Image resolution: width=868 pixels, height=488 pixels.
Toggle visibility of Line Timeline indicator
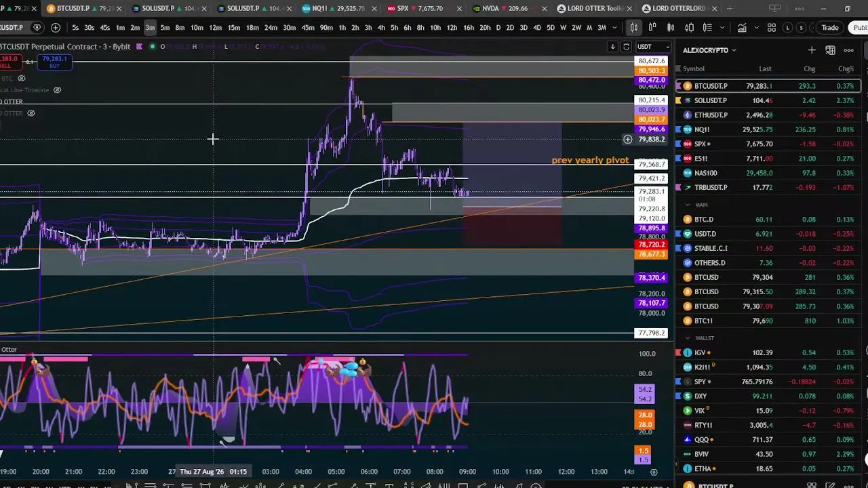click(x=57, y=90)
